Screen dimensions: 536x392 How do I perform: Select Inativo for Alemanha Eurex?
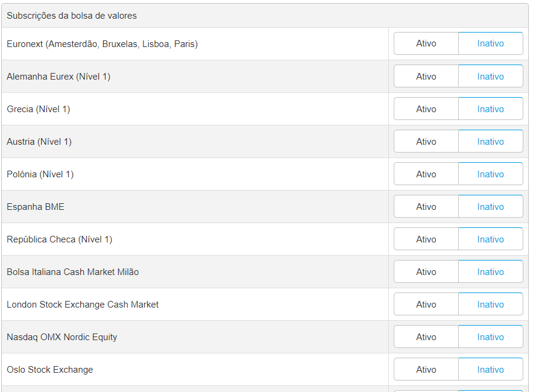point(490,76)
